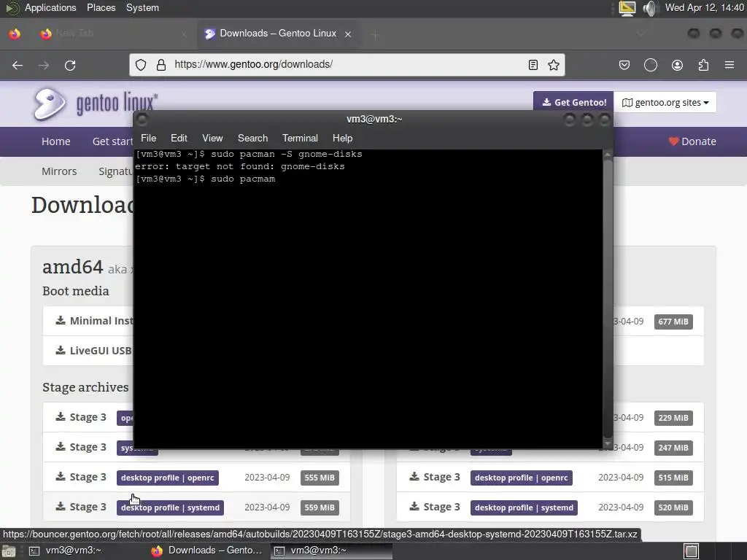The width and height of the screenshot is (747, 560).
Task: Download the Minimal Installation boot media
Action: click(94, 321)
